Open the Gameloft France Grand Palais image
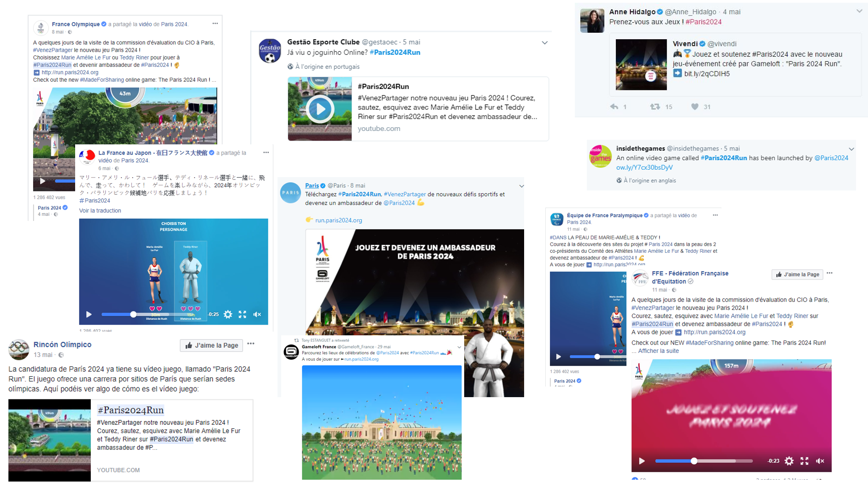Screen dimensions: 868x494 tap(382, 423)
